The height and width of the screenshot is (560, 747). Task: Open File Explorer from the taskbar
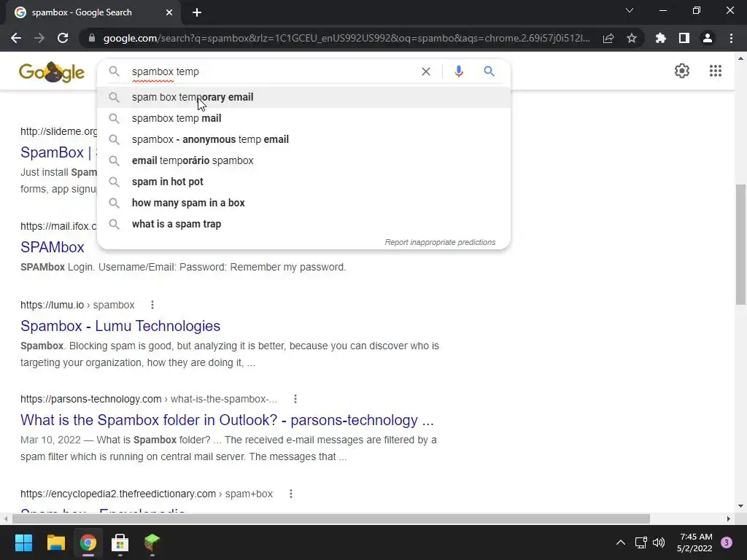[55, 542]
